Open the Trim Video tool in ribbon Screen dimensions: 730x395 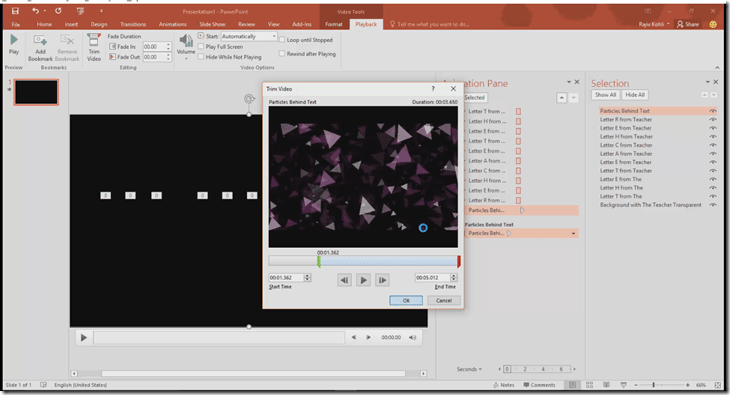point(94,48)
